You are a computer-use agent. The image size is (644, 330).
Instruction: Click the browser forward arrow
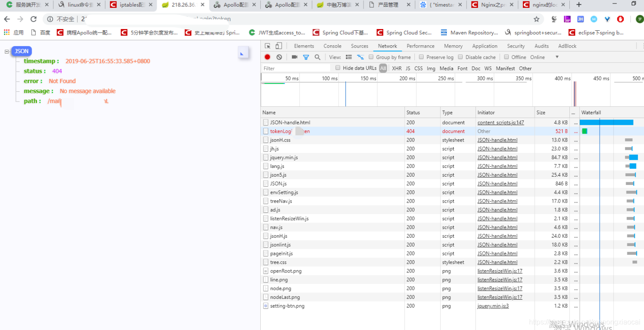[20, 19]
